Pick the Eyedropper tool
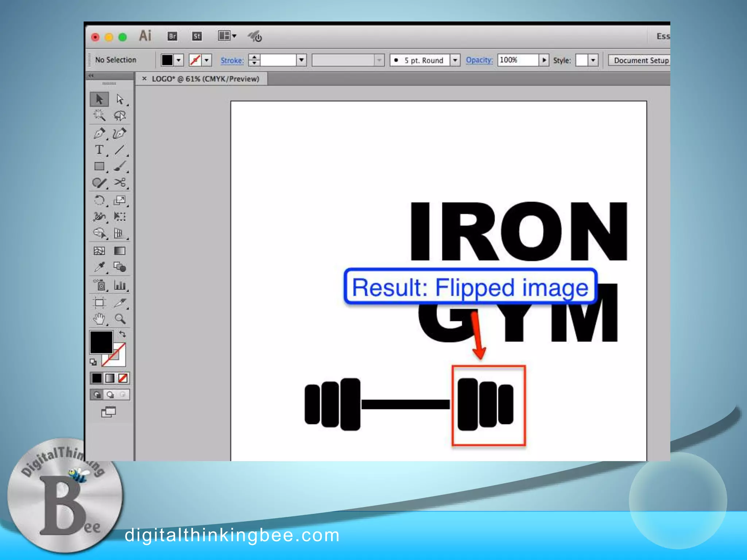Screen dimensions: 747x560 pyautogui.click(x=99, y=267)
